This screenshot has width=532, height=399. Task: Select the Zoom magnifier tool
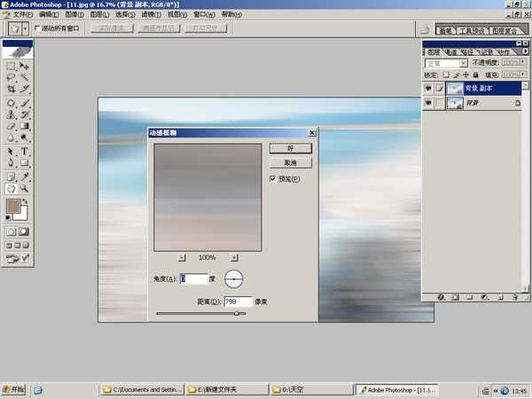pyautogui.click(x=25, y=188)
